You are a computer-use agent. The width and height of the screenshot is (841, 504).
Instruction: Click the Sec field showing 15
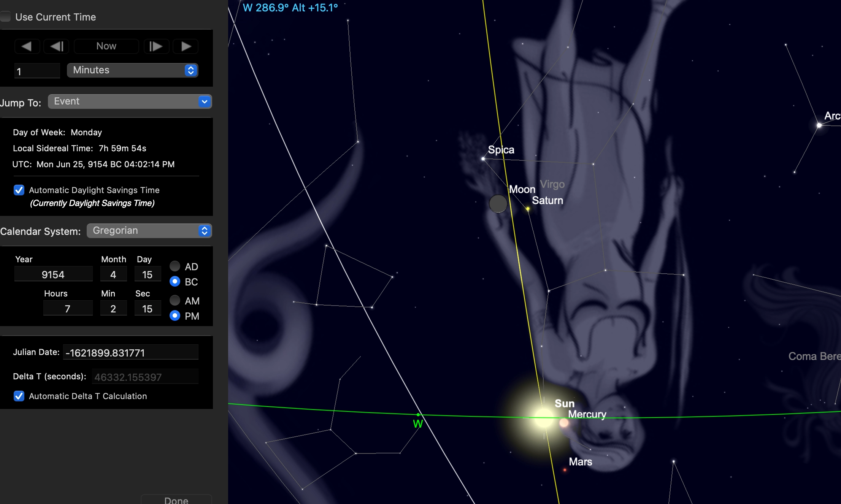point(148,309)
